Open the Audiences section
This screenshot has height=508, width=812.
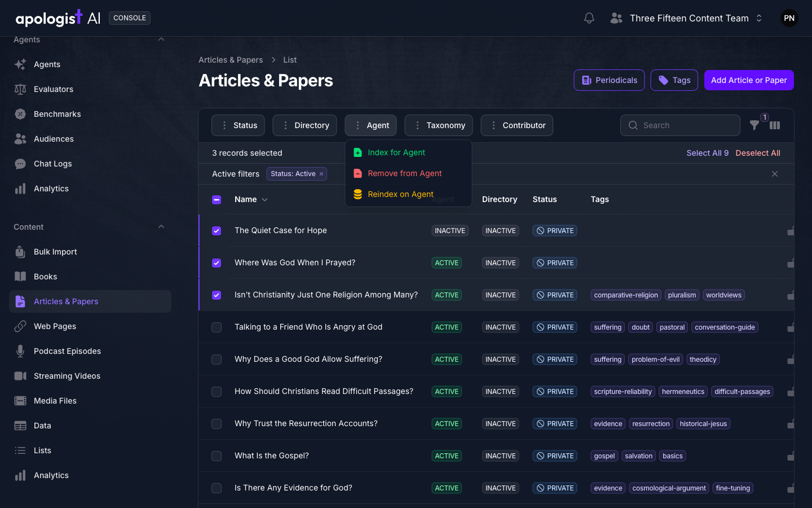pos(90,139)
